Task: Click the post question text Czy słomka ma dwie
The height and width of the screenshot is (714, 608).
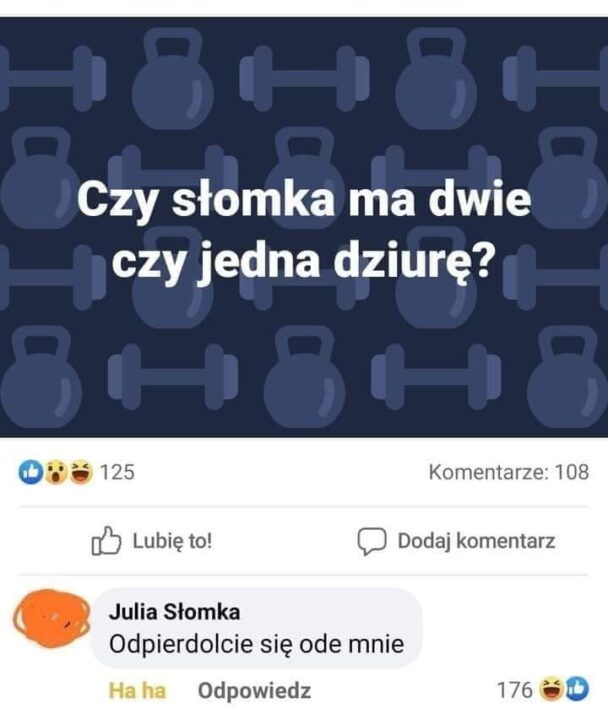Action: (x=304, y=199)
